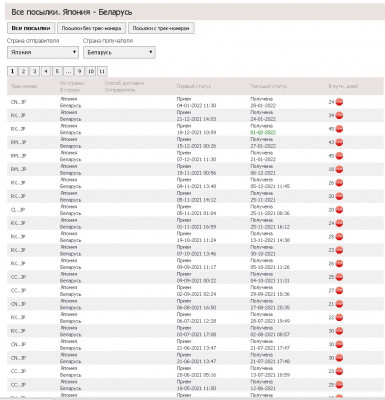Viewport: 385px width, 400px height.
Task: Click the В пути, дней column header
Action: (x=343, y=86)
